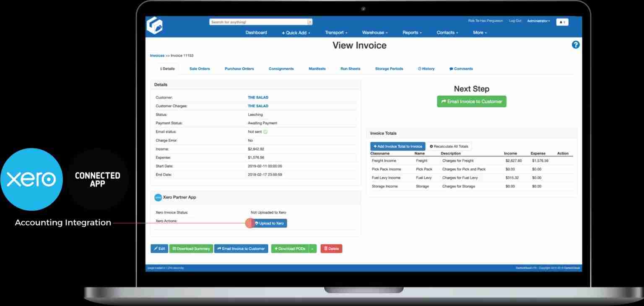Go to Dashboard in the navigation bar
The height and width of the screenshot is (306, 644).
tap(256, 33)
